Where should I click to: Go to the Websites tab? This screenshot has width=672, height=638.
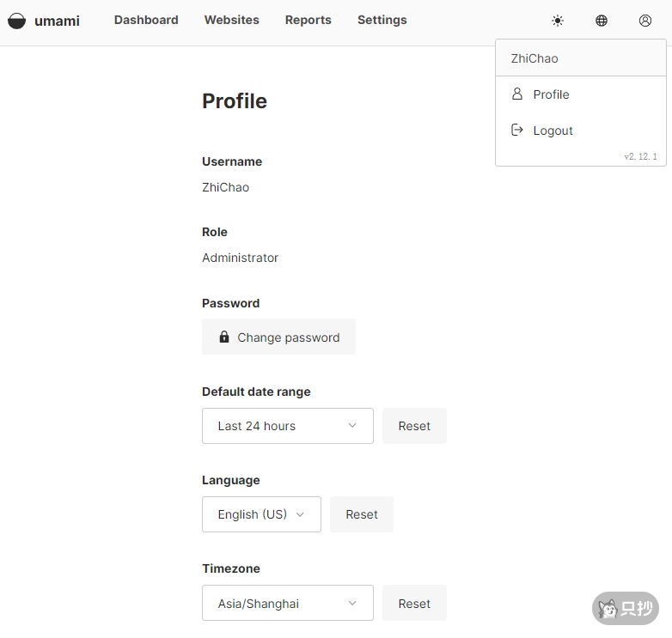tap(231, 20)
